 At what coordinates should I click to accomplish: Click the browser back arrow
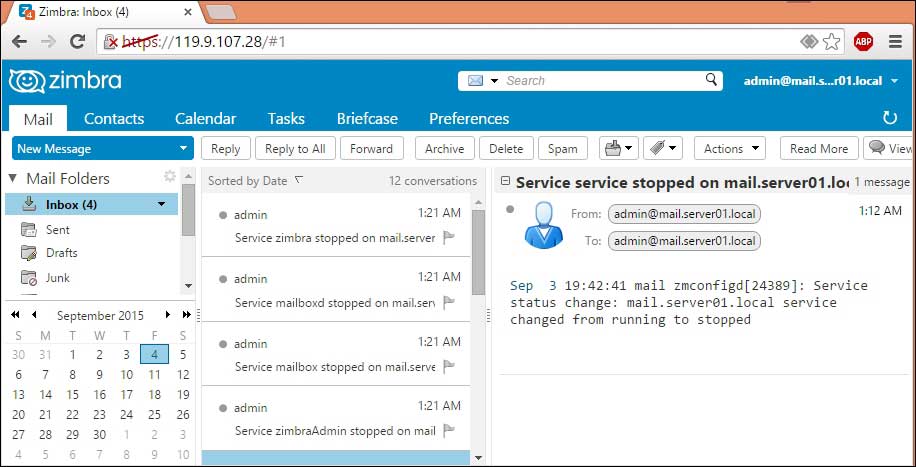[19, 41]
